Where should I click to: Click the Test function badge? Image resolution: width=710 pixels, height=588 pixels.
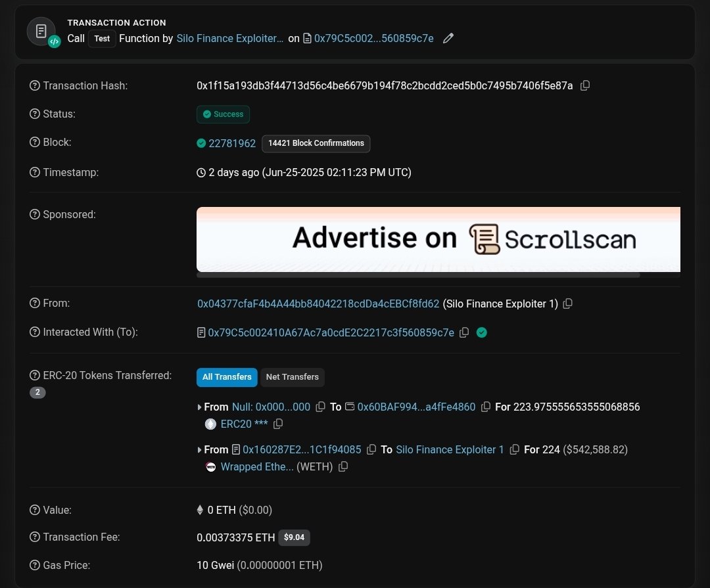[x=102, y=39]
